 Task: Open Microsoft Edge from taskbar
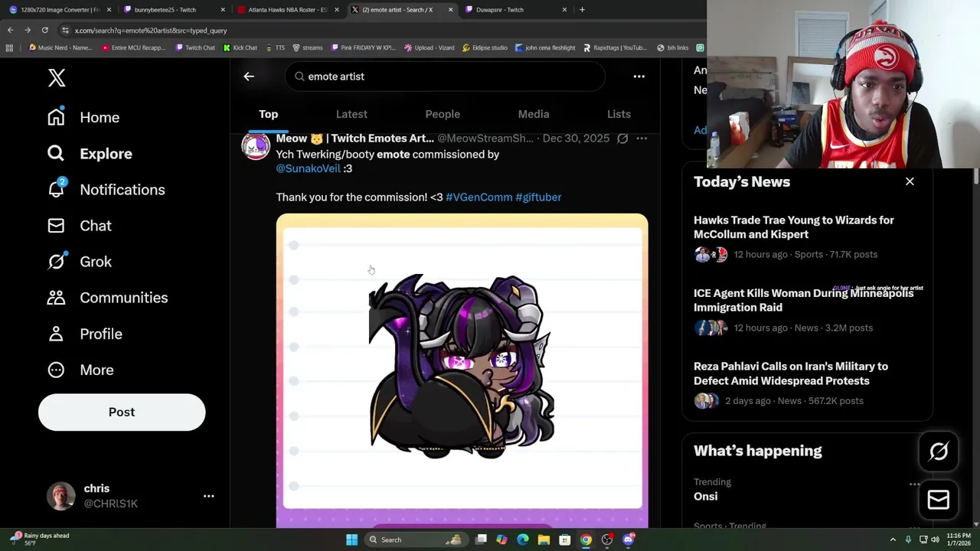point(522,540)
